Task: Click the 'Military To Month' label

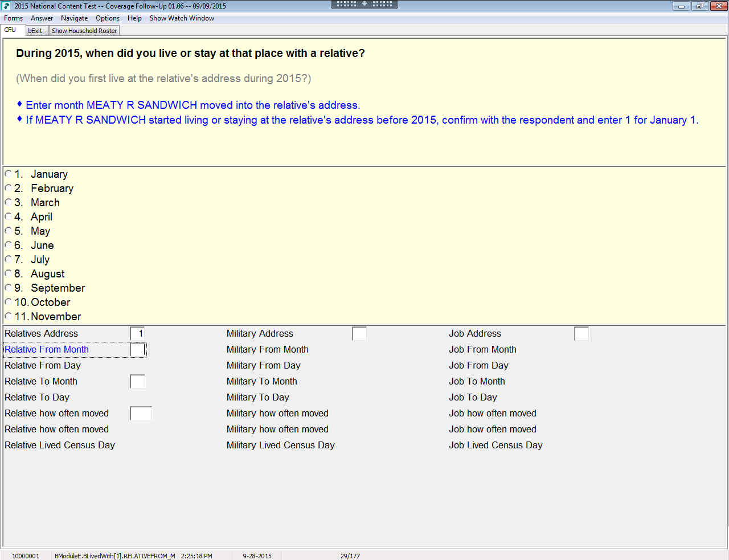Action: point(262,382)
